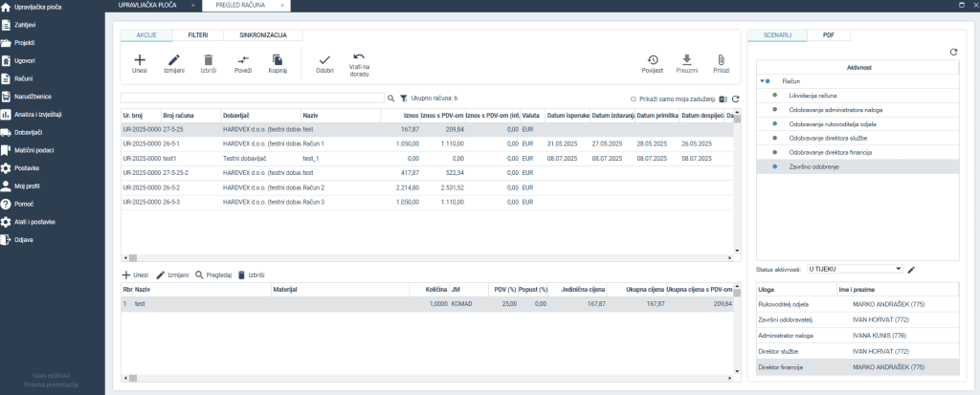Click the pencil icon beside Status aktivnosti
Viewport: 980px width, 395px height.
912,270
